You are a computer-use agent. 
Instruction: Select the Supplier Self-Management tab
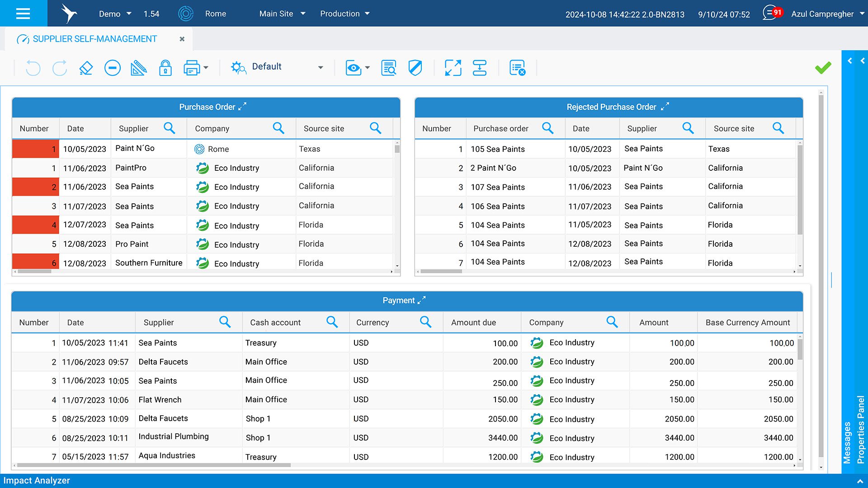click(x=94, y=39)
